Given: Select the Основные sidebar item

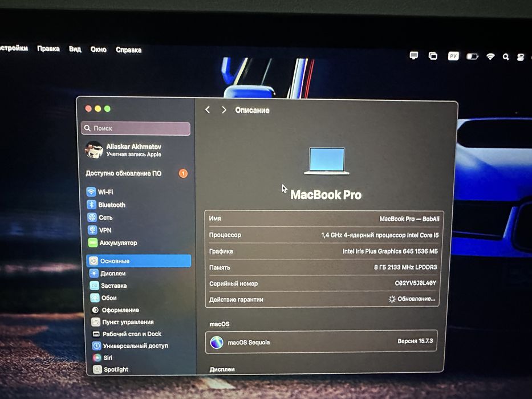Looking at the screenshot, I should (139, 261).
